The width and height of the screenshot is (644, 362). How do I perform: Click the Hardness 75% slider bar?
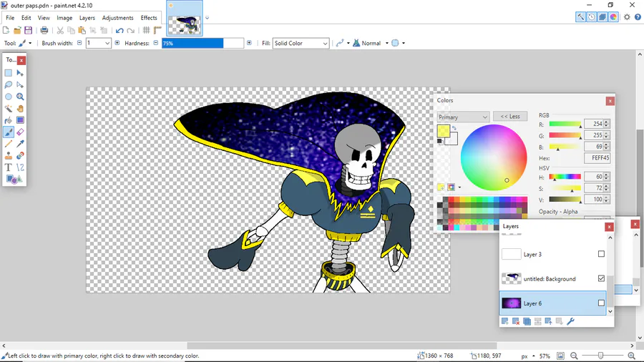[x=203, y=43]
